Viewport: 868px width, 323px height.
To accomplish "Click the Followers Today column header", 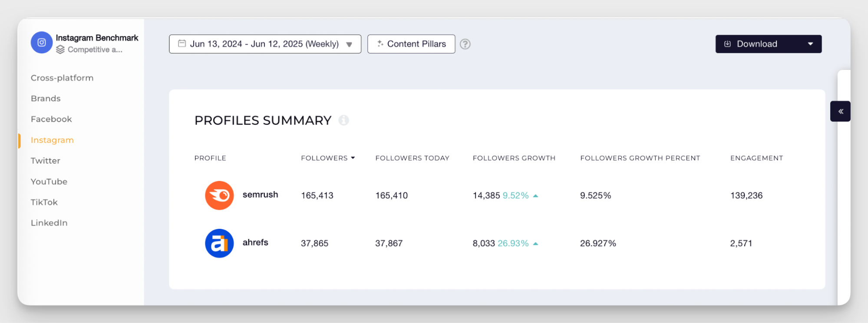I will 413,158.
